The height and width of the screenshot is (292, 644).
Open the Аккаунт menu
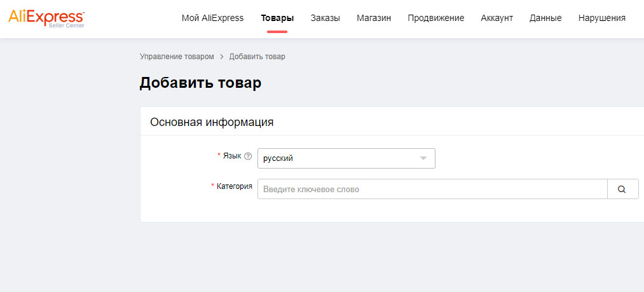point(497,18)
